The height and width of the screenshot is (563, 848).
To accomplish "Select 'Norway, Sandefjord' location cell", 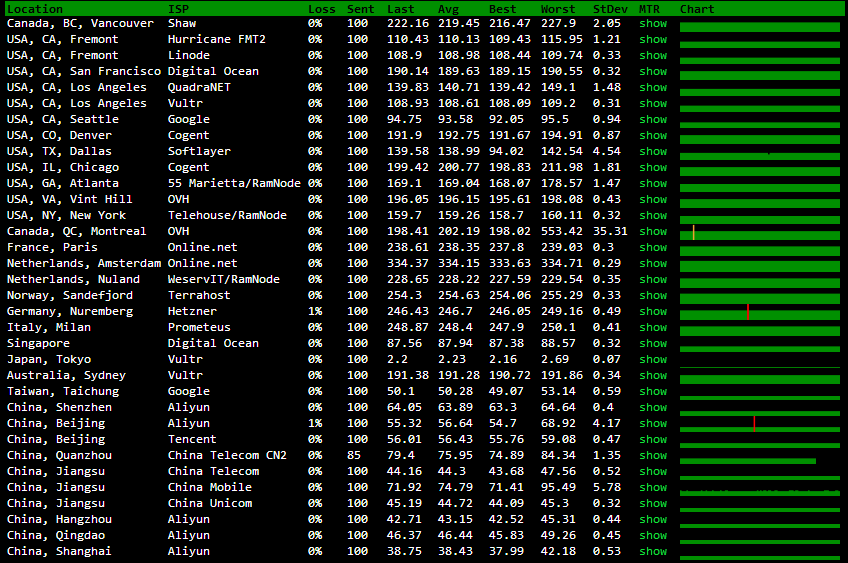I will 70,296.
